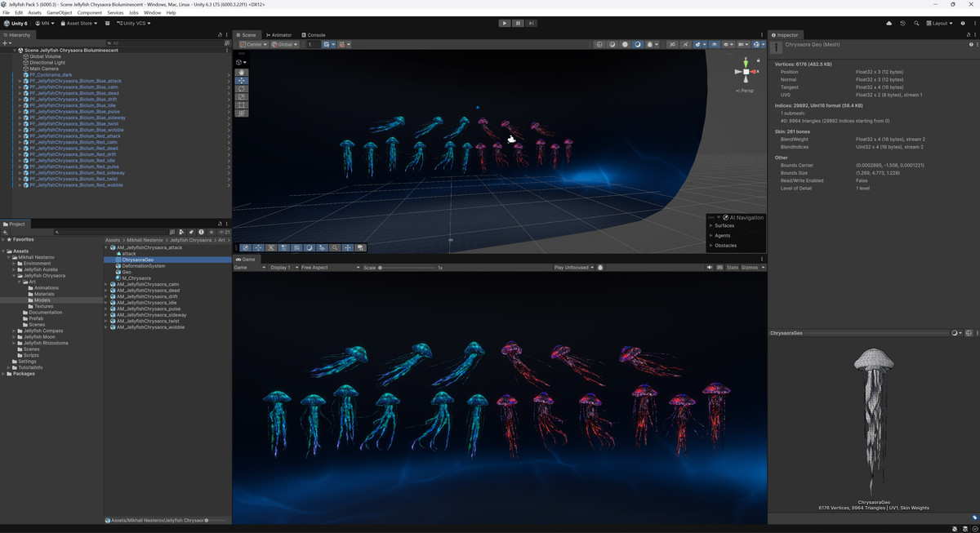This screenshot has width=980, height=533.
Task: Click the Inspector panel lock icon
Action: pos(968,35)
